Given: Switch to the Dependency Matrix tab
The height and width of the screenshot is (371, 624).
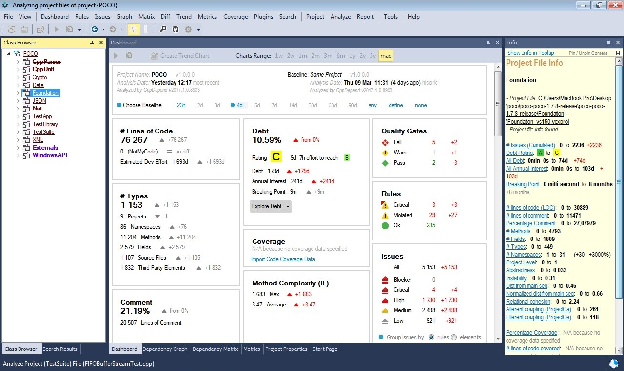Looking at the screenshot, I should 215,349.
